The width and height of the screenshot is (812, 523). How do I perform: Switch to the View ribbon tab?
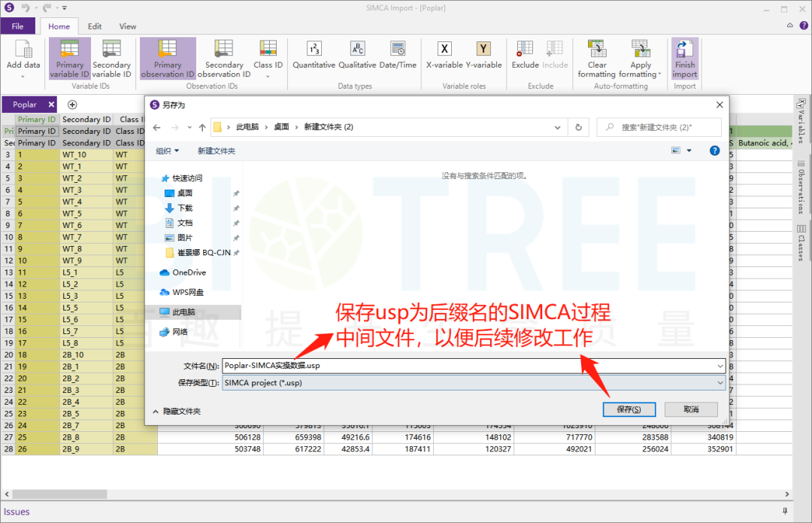tap(127, 26)
